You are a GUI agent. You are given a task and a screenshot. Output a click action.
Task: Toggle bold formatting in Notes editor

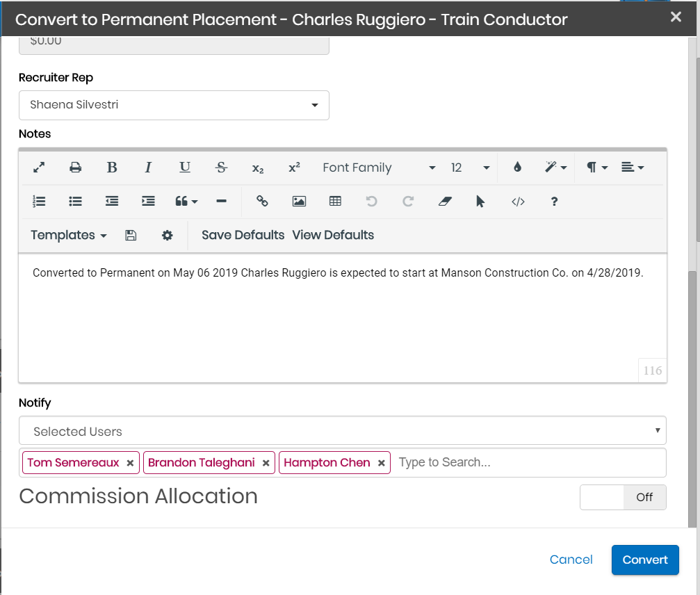click(112, 168)
